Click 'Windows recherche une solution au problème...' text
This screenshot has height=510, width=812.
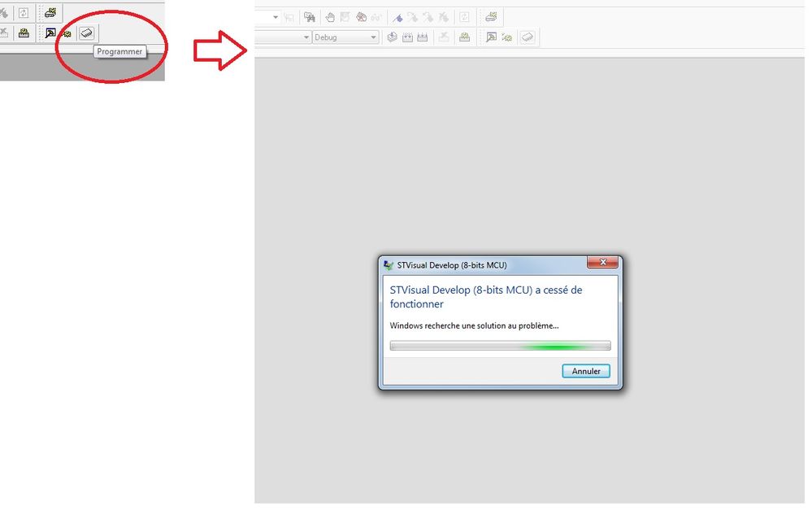[474, 325]
